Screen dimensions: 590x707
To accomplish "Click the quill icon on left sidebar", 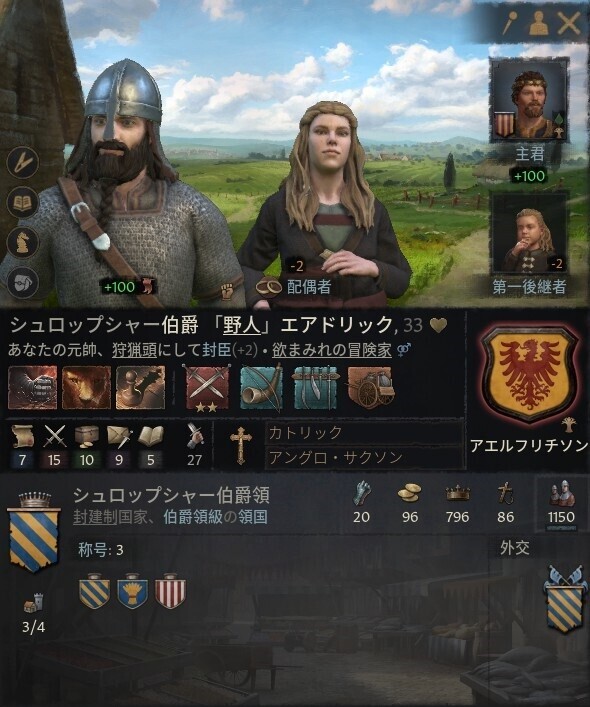I will coord(23,163).
